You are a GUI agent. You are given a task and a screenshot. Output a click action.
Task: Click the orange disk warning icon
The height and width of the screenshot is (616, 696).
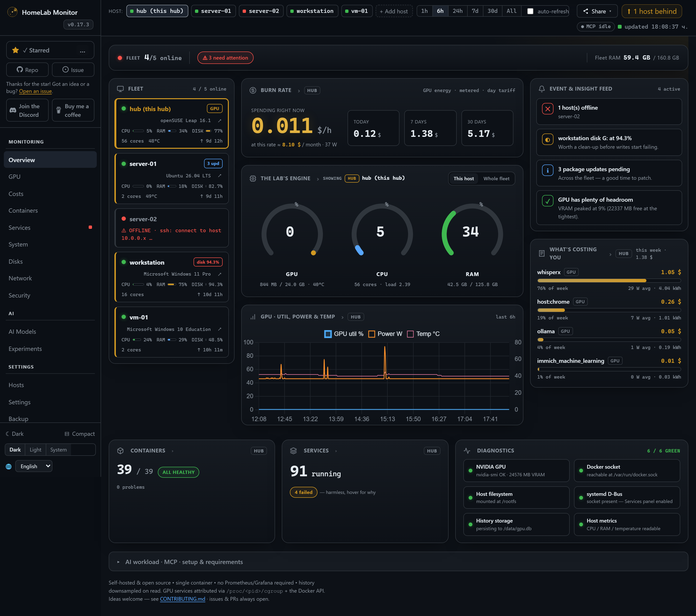pos(548,140)
